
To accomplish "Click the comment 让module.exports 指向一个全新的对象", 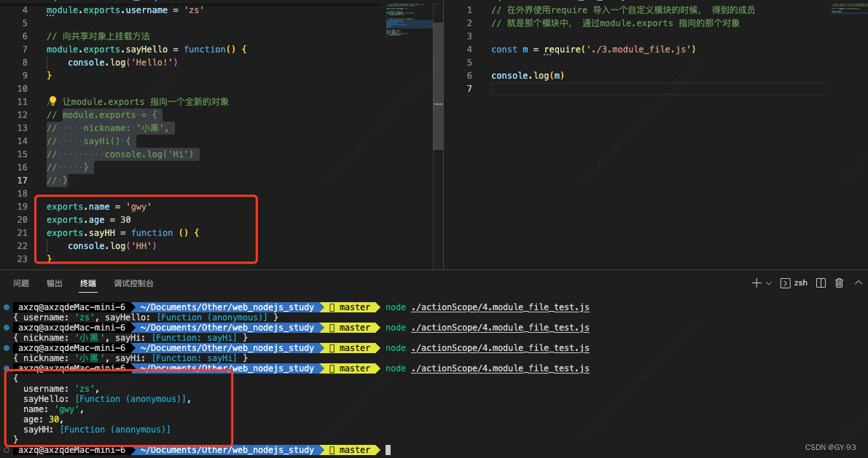I will [145, 102].
